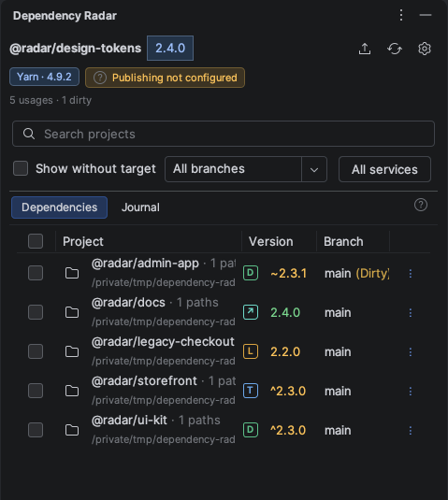Open the All branches dropdown
Image resolution: width=448 pixels, height=500 pixels.
click(246, 169)
